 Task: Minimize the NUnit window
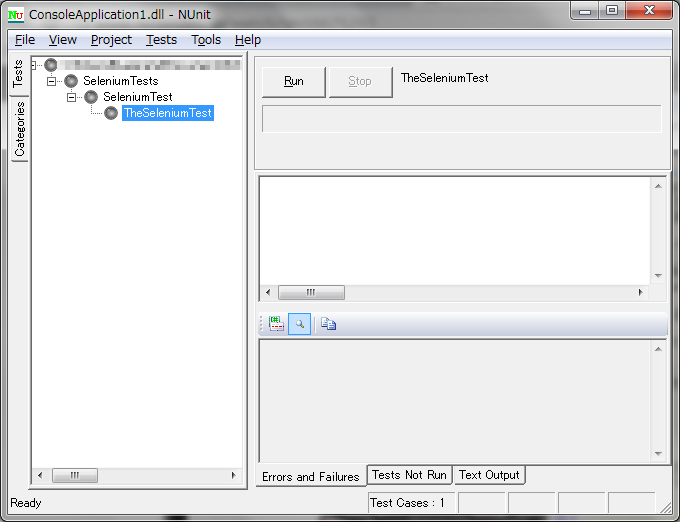click(585, 11)
